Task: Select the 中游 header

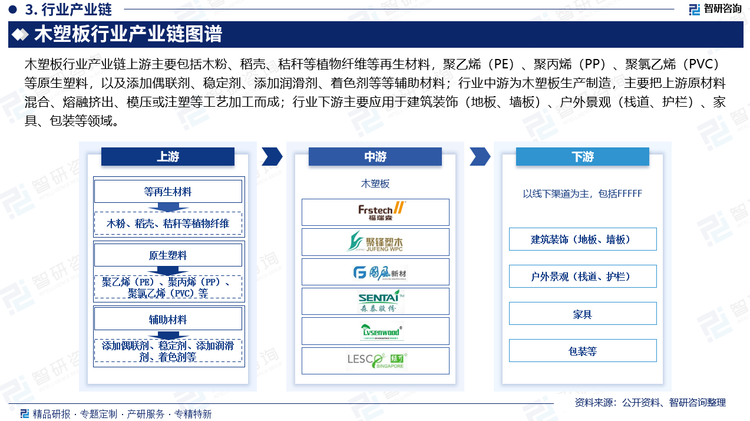Action: (375, 156)
